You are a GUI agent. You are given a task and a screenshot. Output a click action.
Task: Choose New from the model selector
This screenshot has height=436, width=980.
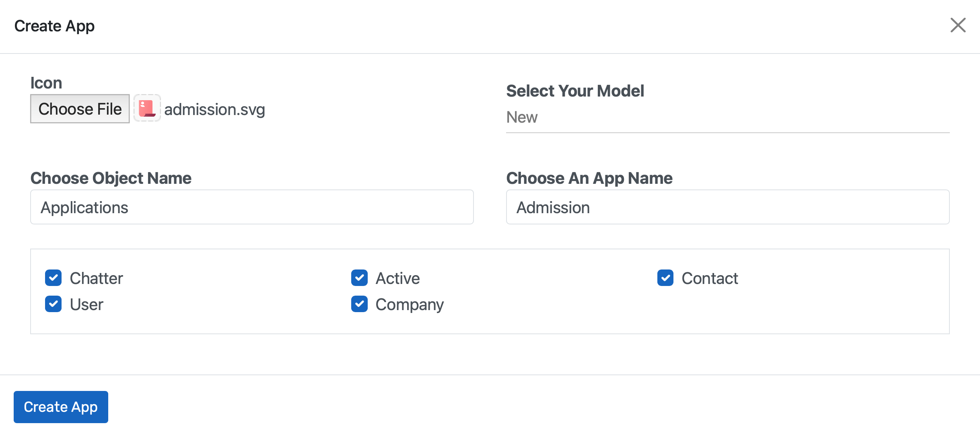522,117
